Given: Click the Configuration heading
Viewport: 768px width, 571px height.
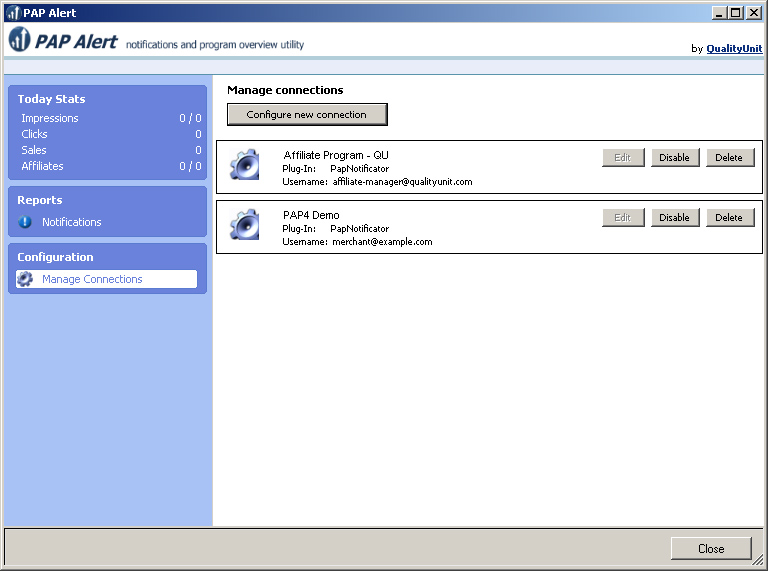Looking at the screenshot, I should coord(55,257).
